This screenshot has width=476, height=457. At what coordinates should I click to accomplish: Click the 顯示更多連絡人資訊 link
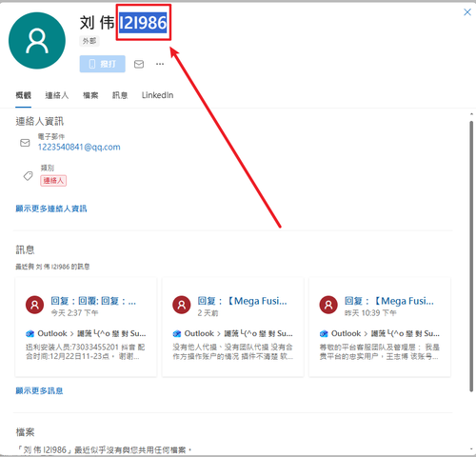point(51,209)
